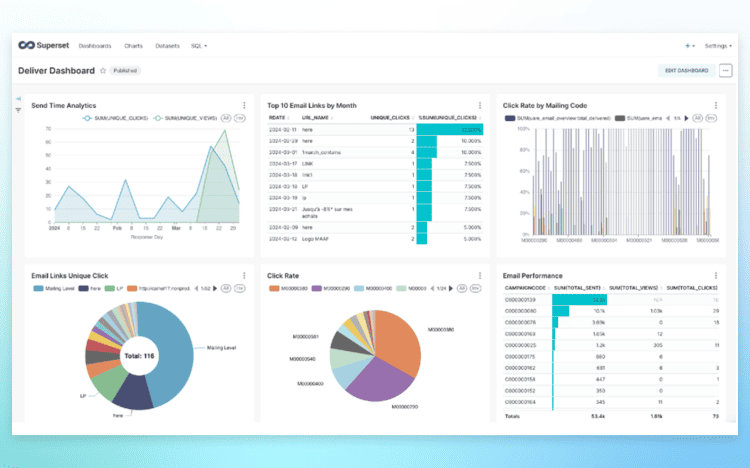
Task: Go to Datasets in the navbar
Action: (167, 46)
